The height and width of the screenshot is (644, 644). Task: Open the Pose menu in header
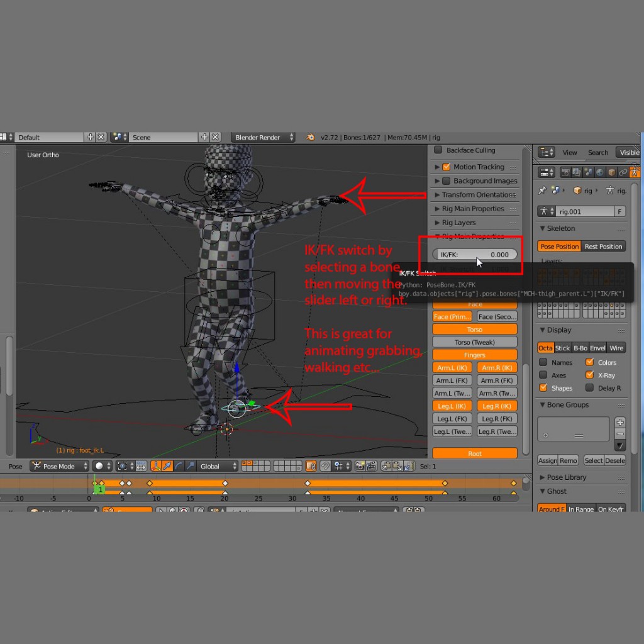click(16, 466)
